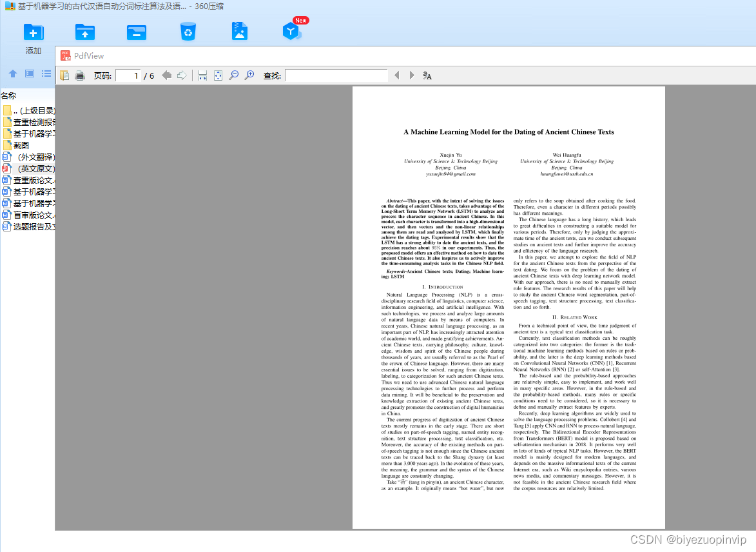The width and height of the screenshot is (756, 552).
Task: Switch to thumbnail view mode icon
Action: [x=30, y=74]
